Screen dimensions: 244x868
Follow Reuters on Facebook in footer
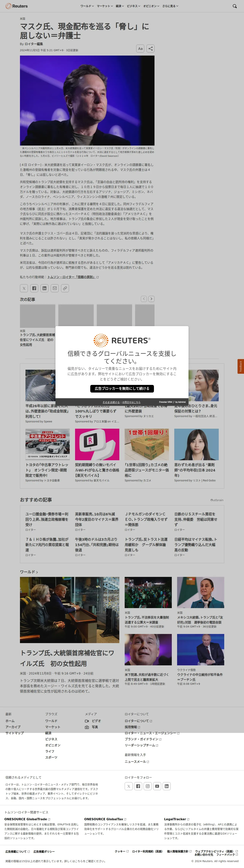138,786
